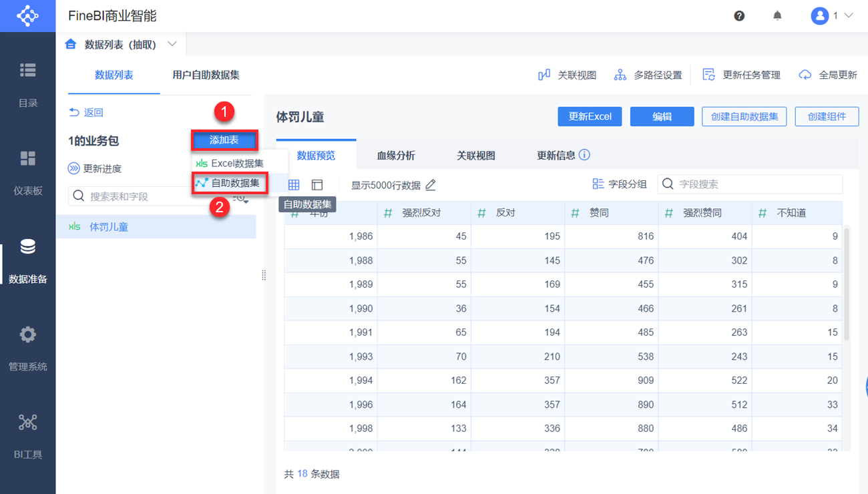The height and width of the screenshot is (494, 868).
Task: Click the user avatar icon
Action: point(820,16)
